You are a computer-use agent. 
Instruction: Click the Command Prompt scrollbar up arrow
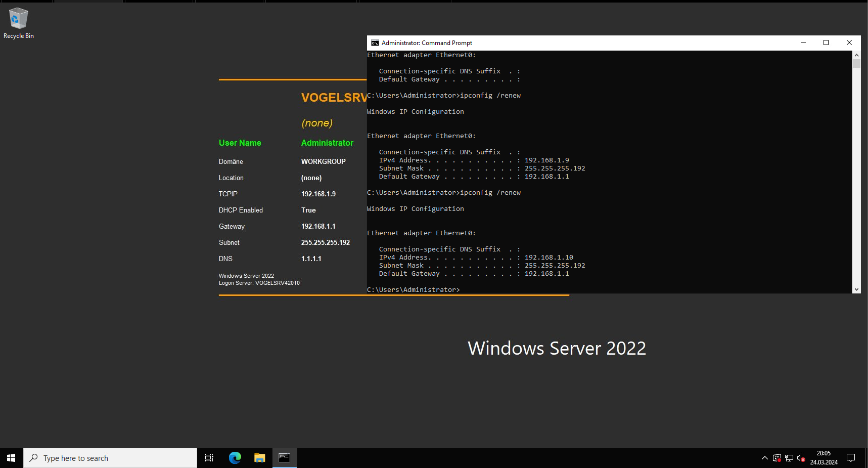856,55
